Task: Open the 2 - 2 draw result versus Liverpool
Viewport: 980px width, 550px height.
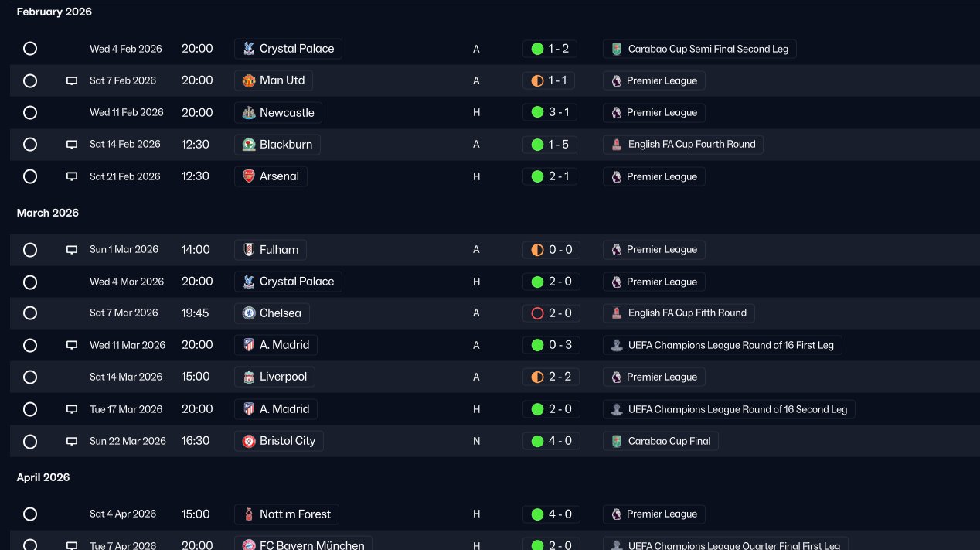Action: pyautogui.click(x=551, y=377)
